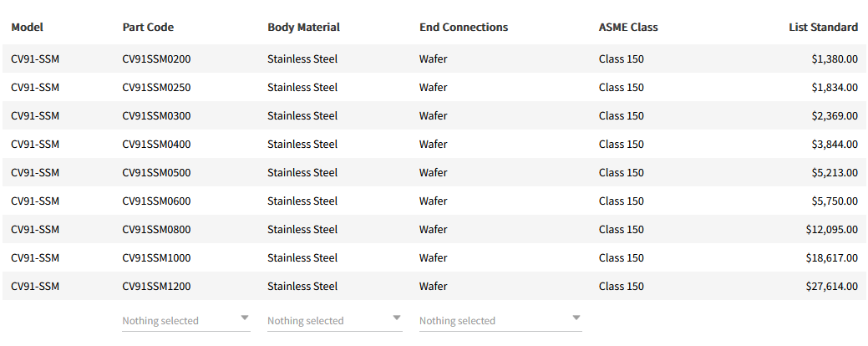Click the Part Code dropdown arrow
The width and height of the screenshot is (868, 346).
245,318
